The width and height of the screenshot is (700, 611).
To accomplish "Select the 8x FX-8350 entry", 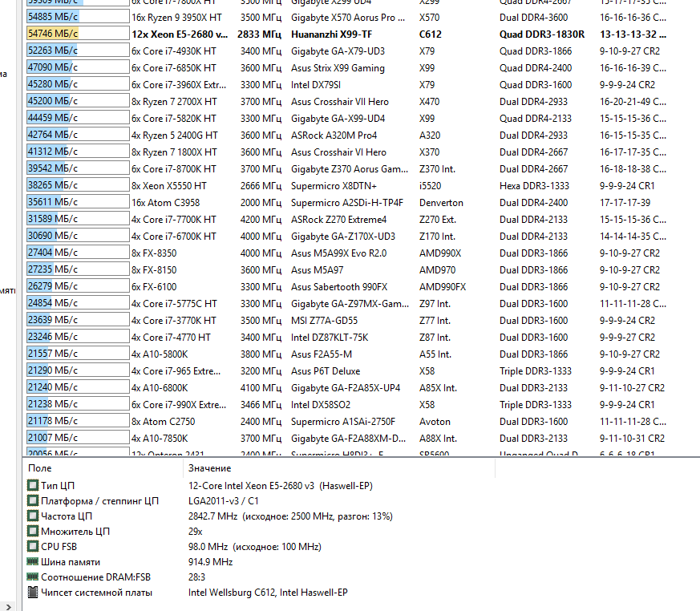I will click(154, 253).
